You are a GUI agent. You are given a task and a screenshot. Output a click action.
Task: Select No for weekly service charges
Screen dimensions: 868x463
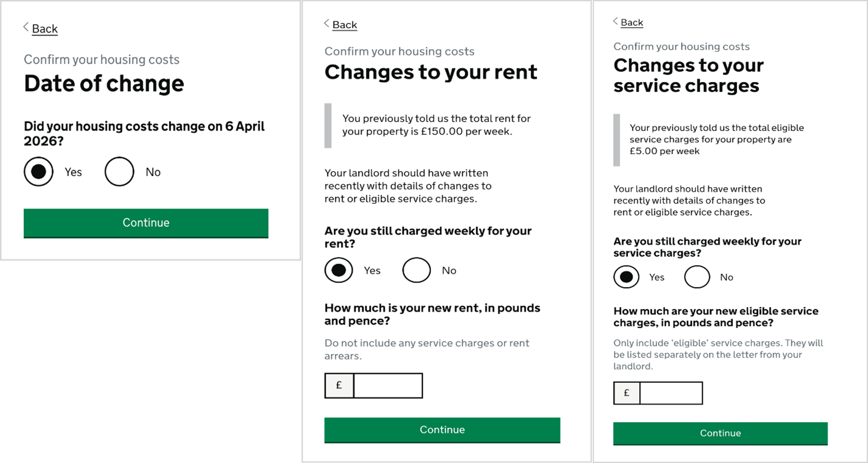click(696, 276)
